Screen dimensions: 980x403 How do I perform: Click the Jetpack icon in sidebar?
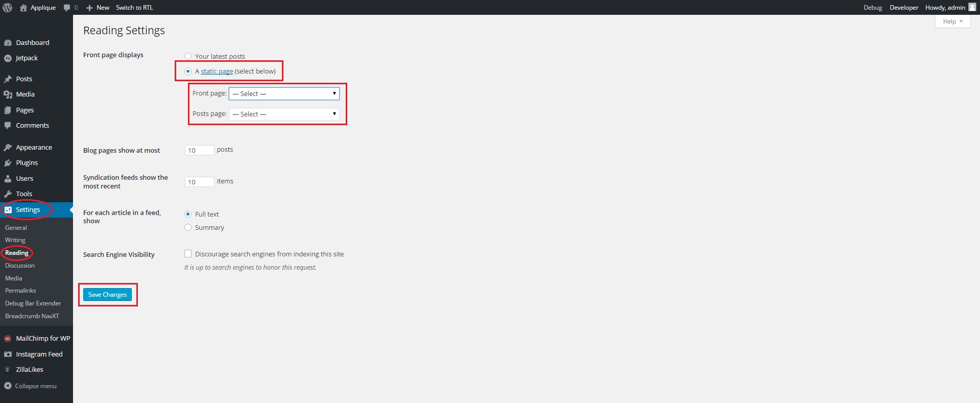coord(8,58)
